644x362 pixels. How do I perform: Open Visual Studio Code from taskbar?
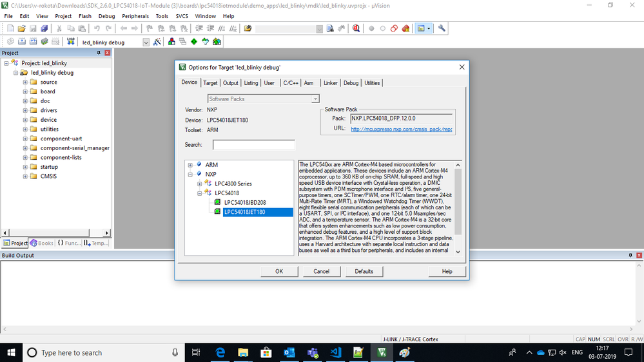pos(336,352)
